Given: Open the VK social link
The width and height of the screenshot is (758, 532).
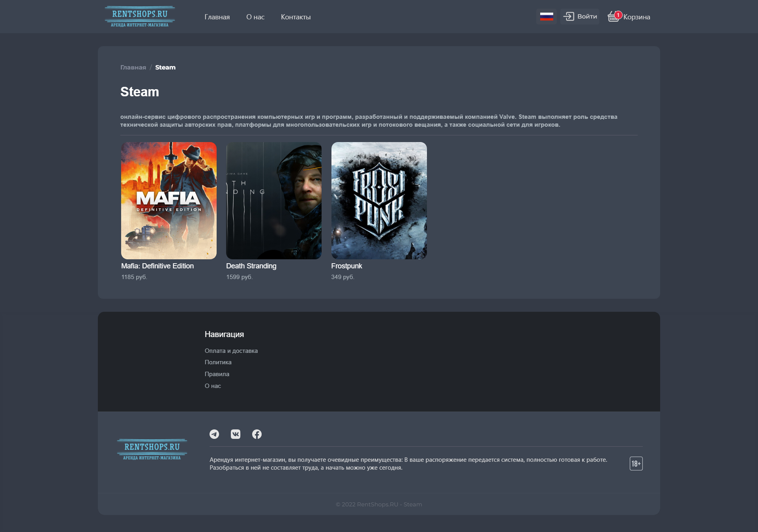Looking at the screenshot, I should tap(236, 434).
